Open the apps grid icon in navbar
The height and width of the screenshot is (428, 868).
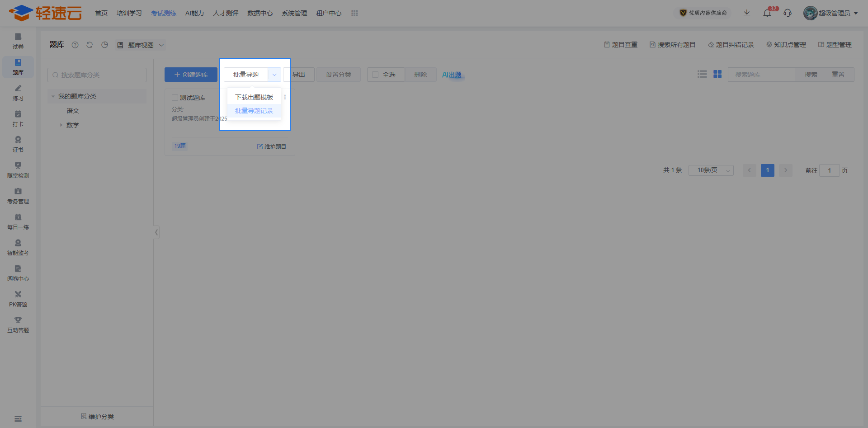[x=354, y=13]
